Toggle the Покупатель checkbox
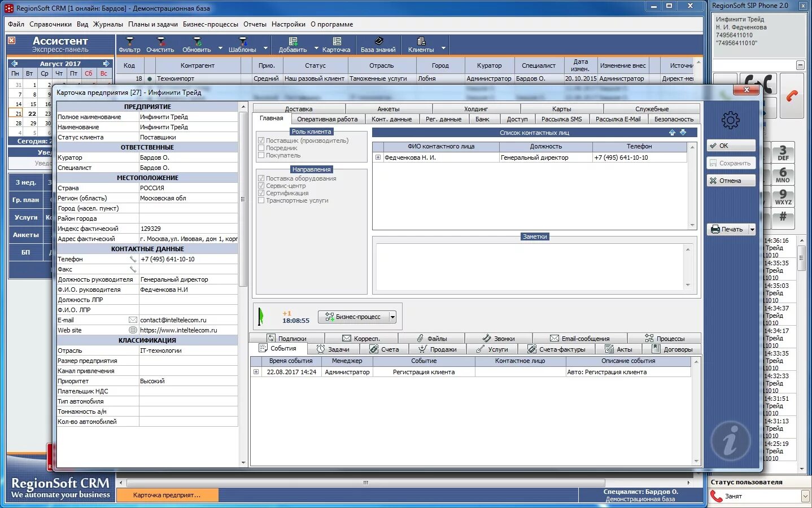 pos(261,155)
